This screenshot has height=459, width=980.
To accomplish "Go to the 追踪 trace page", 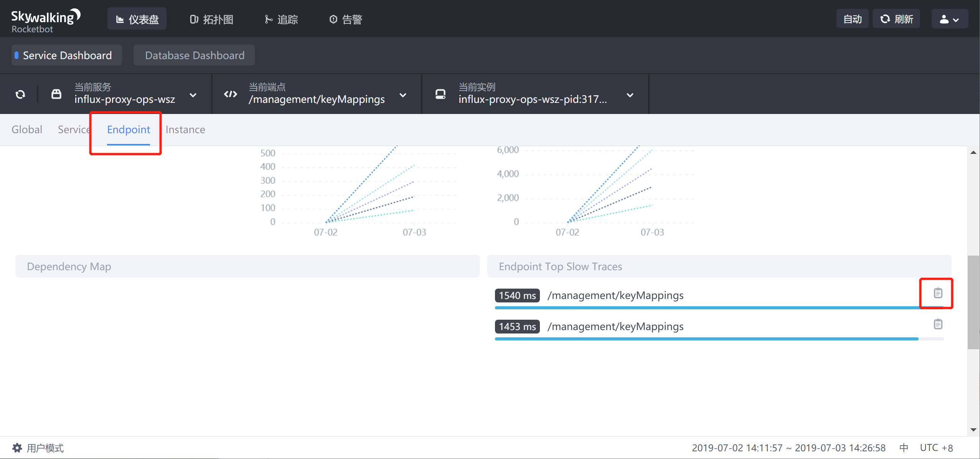I will tap(281, 19).
